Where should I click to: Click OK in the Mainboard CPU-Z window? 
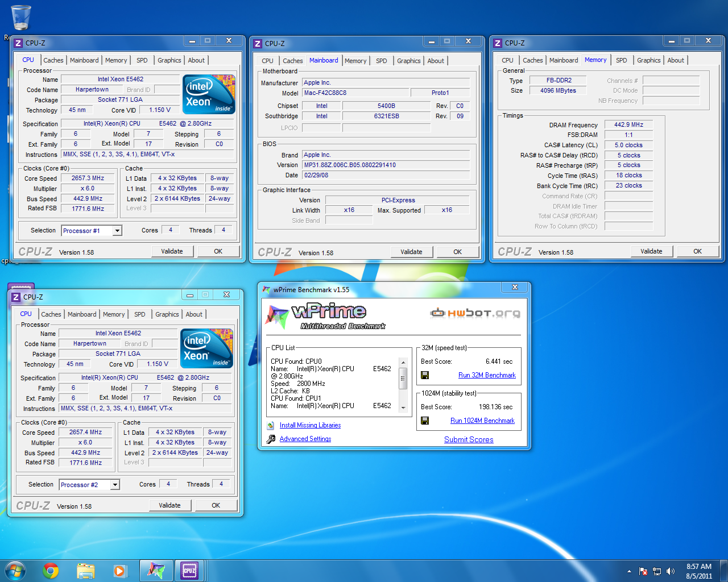(458, 252)
